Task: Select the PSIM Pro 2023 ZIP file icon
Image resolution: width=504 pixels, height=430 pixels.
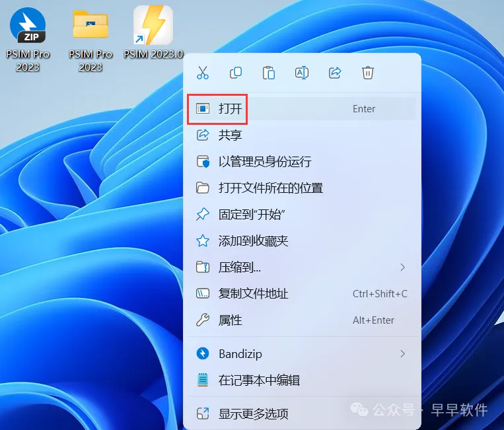Action: (28, 26)
